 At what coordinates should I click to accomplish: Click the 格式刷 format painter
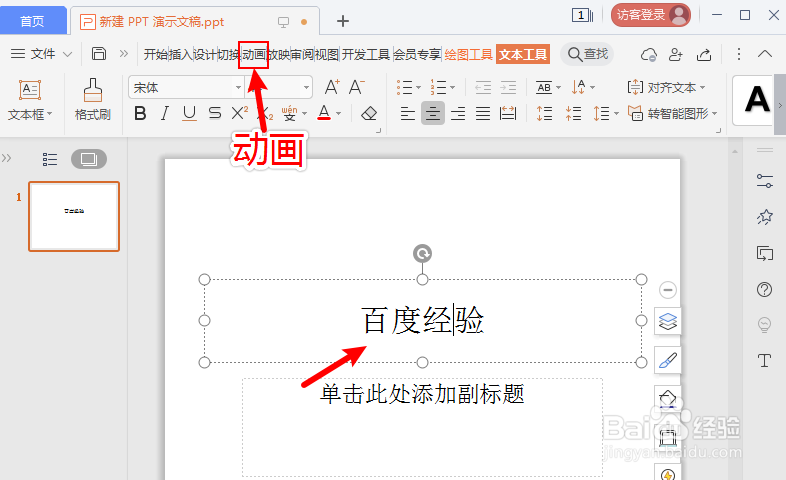(93, 99)
